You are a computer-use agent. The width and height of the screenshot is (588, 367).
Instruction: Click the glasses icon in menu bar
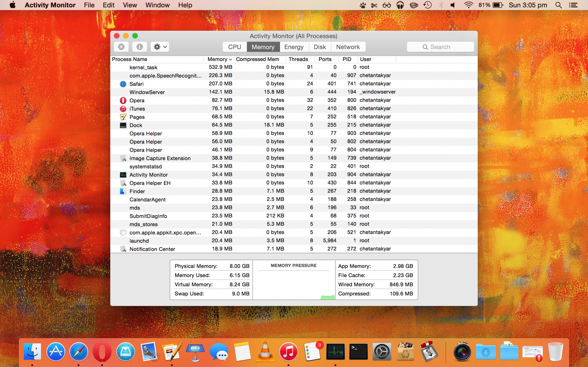point(387,5)
